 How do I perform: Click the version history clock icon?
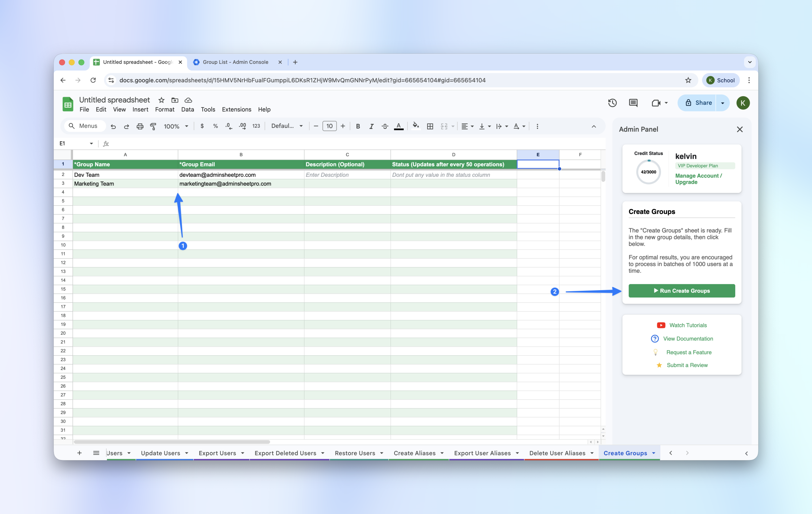pos(612,103)
